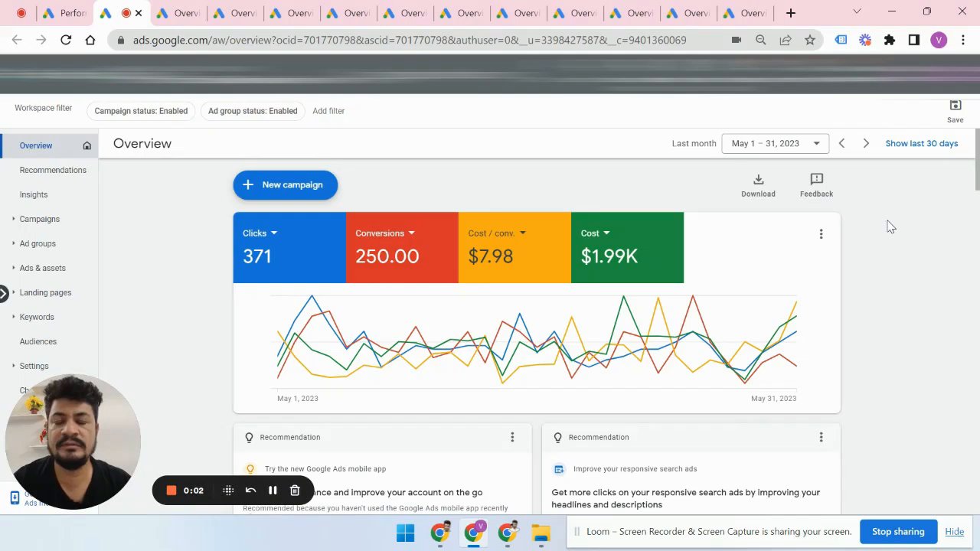Click the address bar URL
The height and width of the screenshot is (551, 980).
(x=410, y=40)
